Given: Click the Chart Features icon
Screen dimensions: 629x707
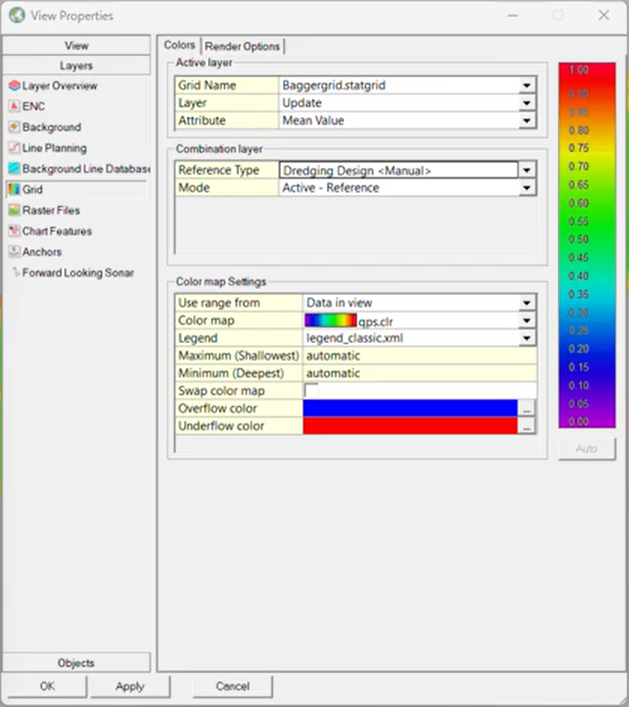Looking at the screenshot, I should 14,231.
